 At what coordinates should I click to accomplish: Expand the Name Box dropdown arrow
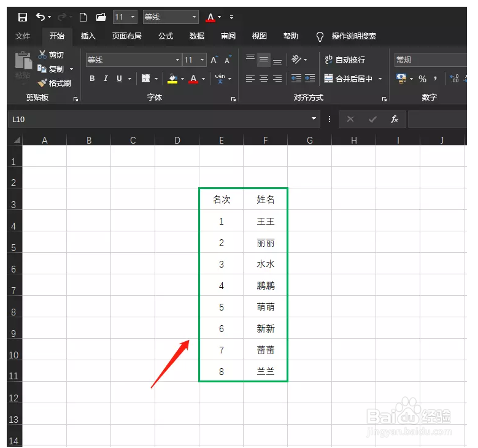coord(314,118)
